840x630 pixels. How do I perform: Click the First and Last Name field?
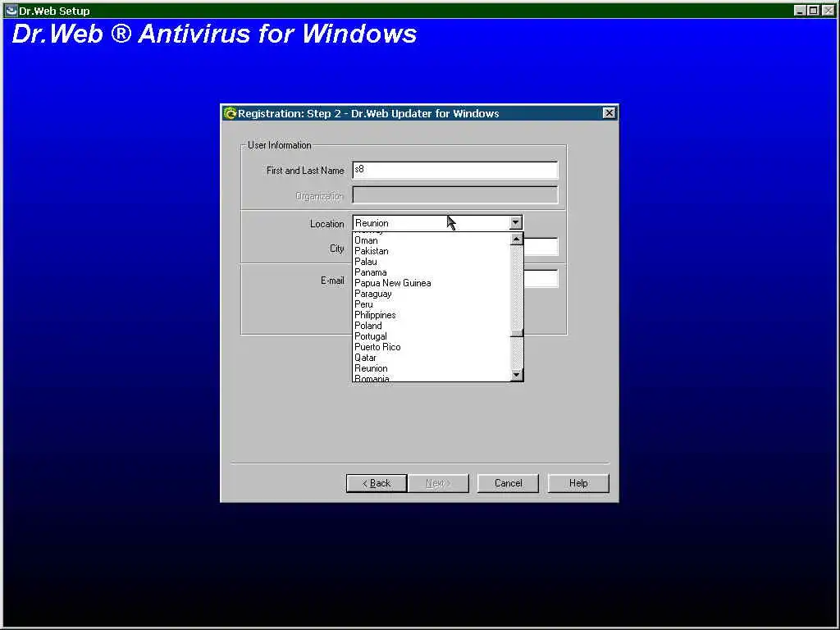[x=454, y=170]
